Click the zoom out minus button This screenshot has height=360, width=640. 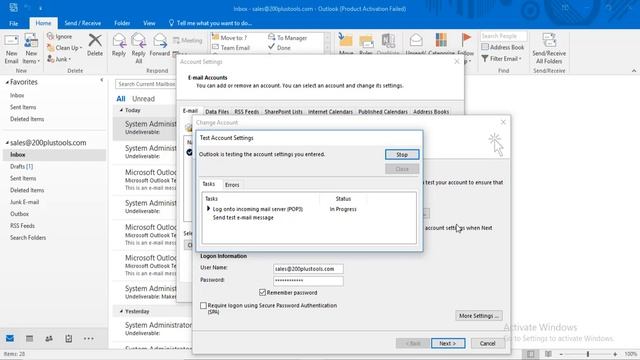[562, 354]
